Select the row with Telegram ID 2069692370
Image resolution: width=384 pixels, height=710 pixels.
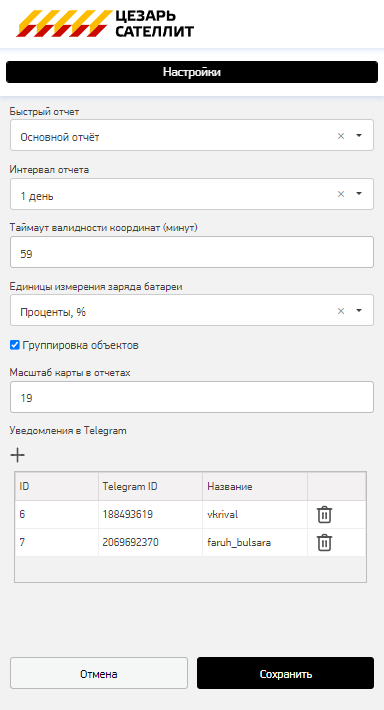190,542
